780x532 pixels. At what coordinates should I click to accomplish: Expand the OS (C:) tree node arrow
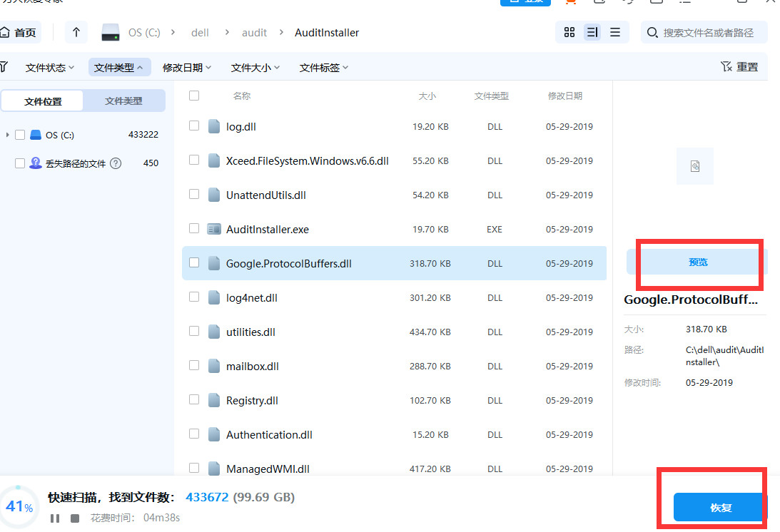pyautogui.click(x=7, y=135)
